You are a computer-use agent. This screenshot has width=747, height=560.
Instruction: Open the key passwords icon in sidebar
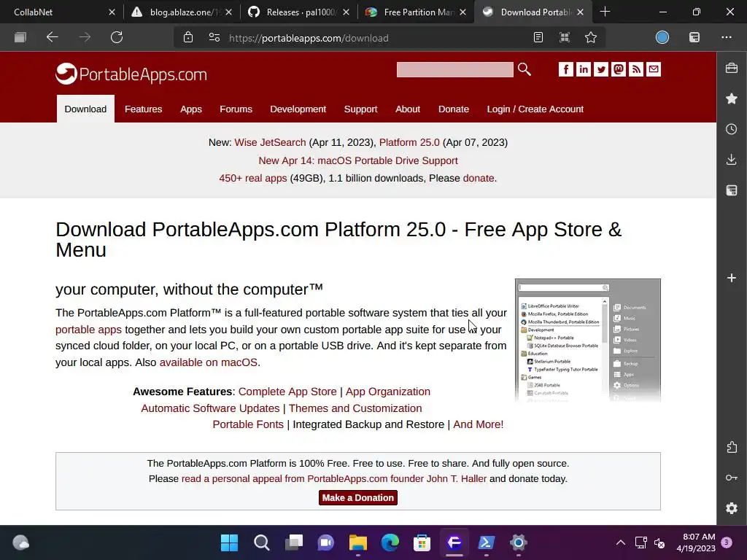point(732,478)
